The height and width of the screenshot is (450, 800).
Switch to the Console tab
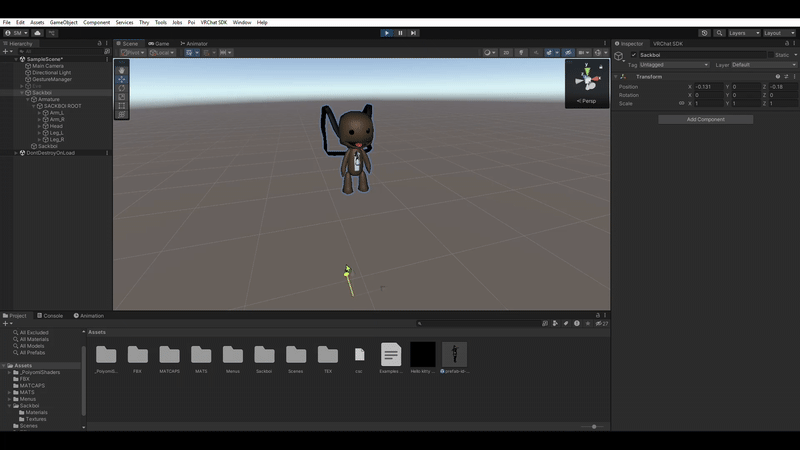click(50, 316)
